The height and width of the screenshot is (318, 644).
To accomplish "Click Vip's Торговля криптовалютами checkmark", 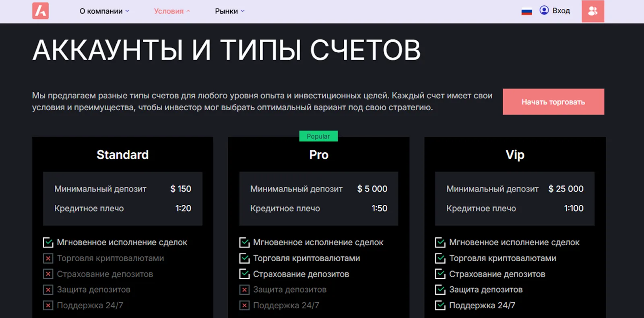I will click(440, 258).
